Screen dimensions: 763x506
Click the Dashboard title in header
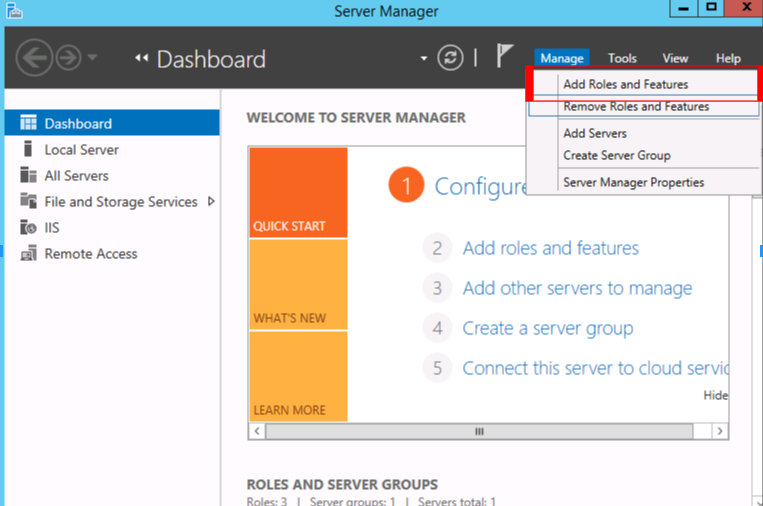coord(211,59)
